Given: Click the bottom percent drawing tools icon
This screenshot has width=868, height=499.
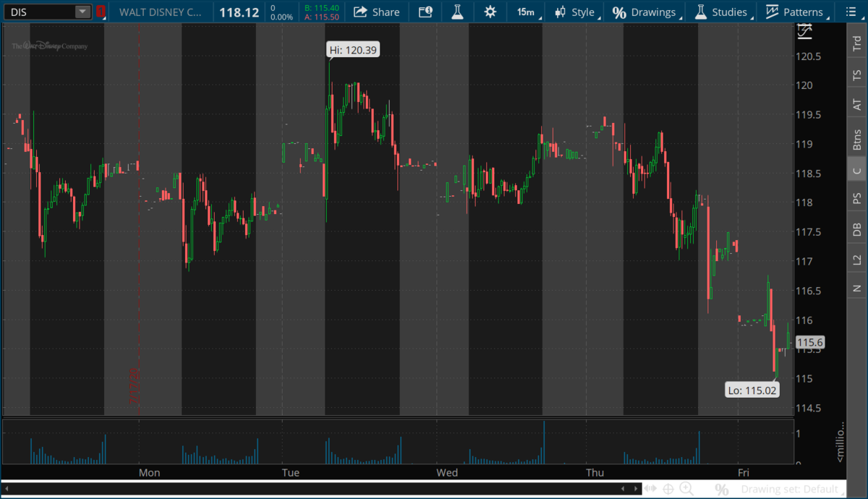Looking at the screenshot, I should [721, 490].
